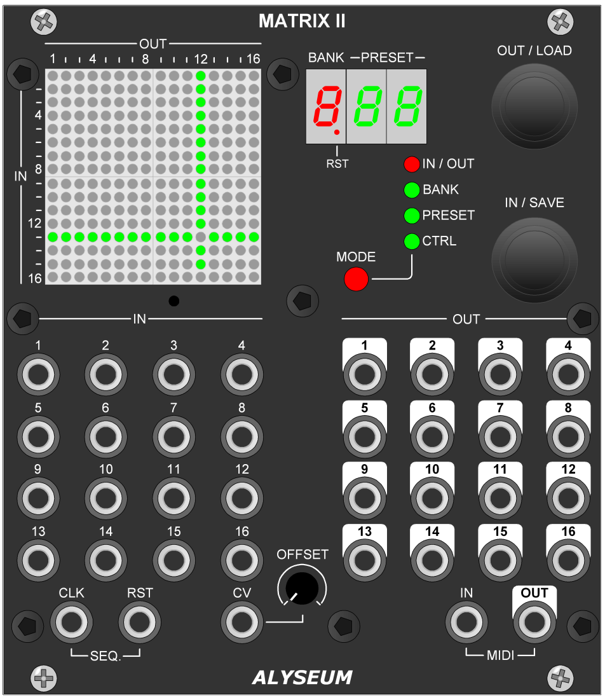Click IN jack 5
Screen dimensions: 605x700
coord(38,437)
